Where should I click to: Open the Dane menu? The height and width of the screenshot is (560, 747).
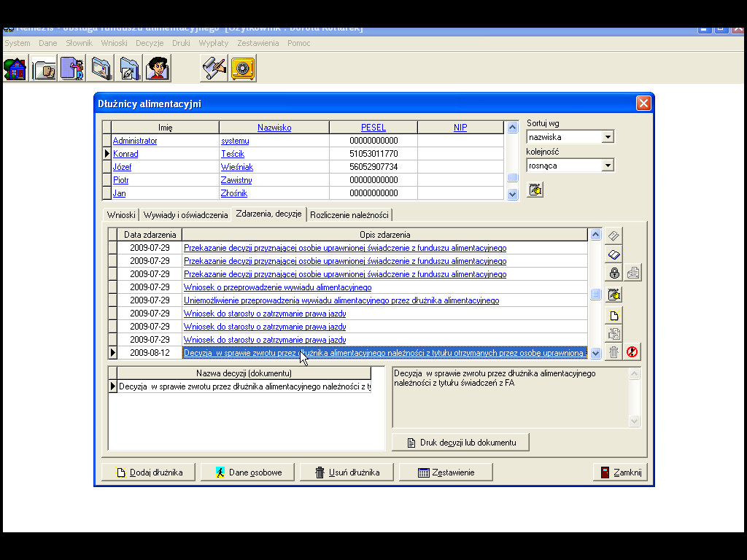pyautogui.click(x=47, y=43)
